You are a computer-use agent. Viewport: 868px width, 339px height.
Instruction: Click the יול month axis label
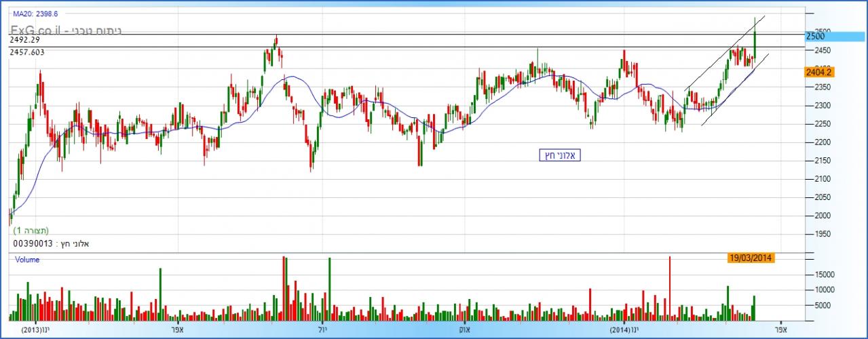click(322, 330)
